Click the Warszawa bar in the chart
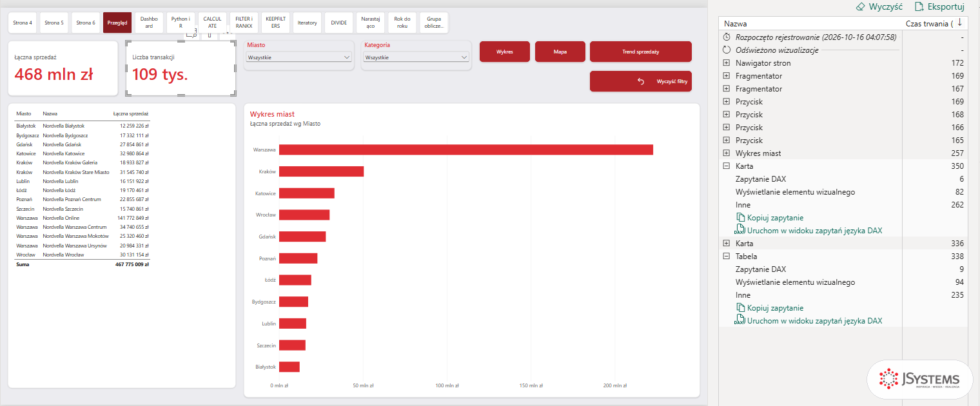The width and height of the screenshot is (980, 406). tap(466, 150)
